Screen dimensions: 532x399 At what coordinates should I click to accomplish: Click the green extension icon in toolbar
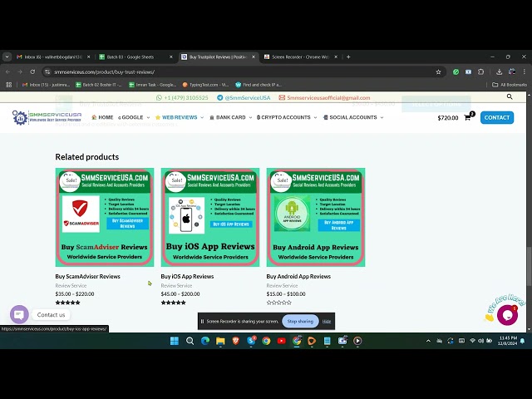coord(456,72)
